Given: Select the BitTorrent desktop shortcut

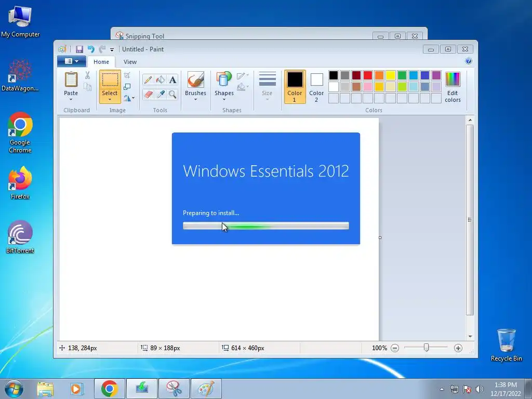Looking at the screenshot, I should (x=20, y=237).
